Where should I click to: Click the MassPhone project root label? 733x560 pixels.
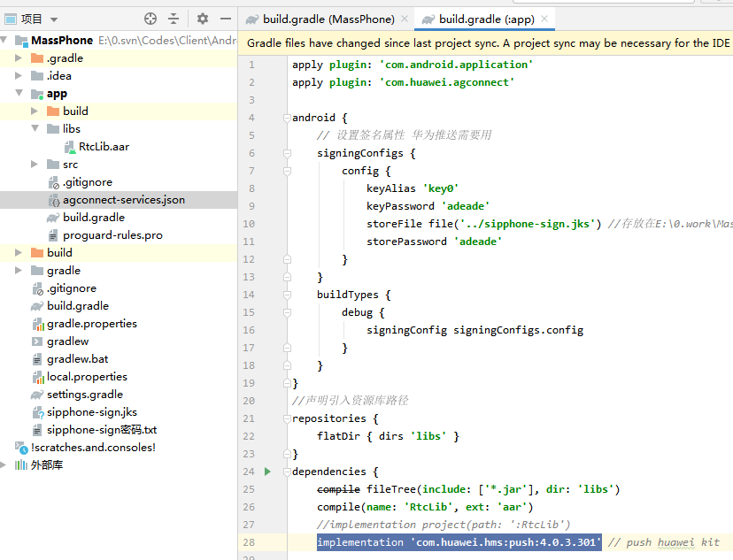pos(62,41)
